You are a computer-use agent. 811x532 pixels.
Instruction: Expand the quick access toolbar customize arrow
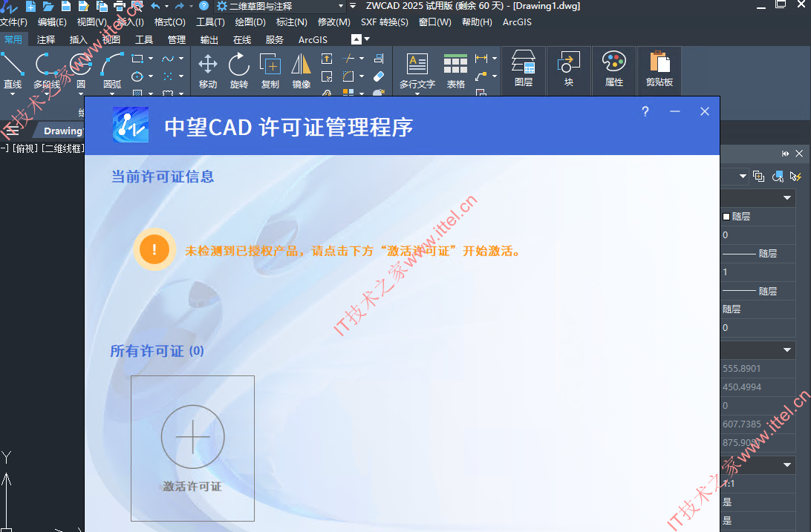[x=353, y=6]
